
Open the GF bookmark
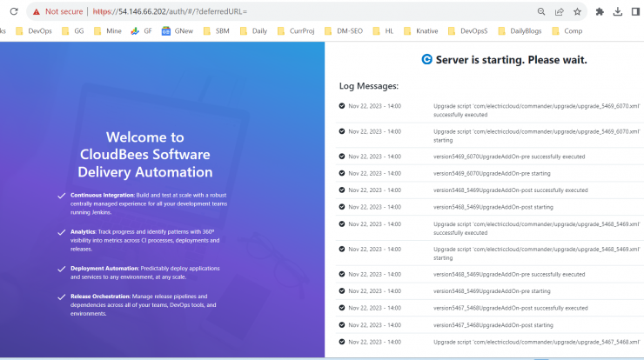[x=141, y=31]
